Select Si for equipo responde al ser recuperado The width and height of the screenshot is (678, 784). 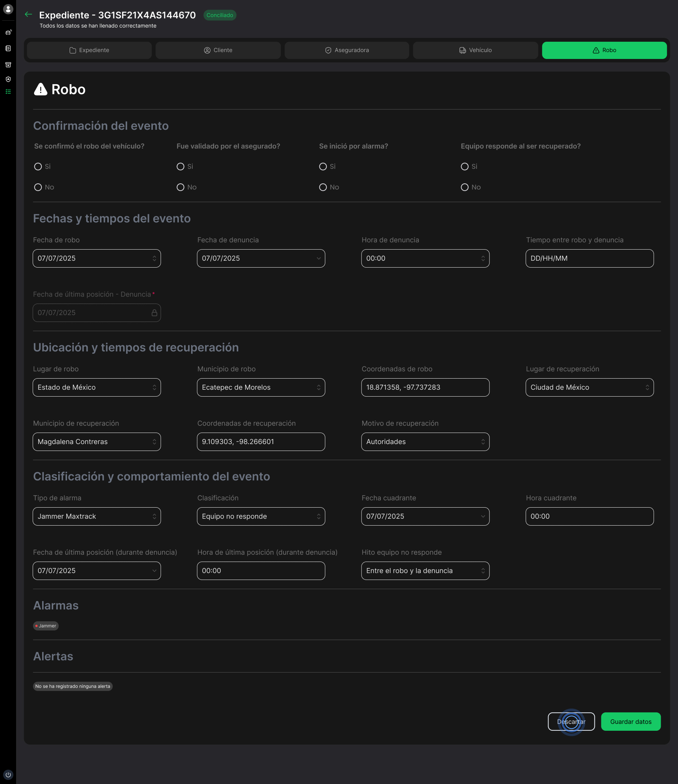[x=465, y=167]
